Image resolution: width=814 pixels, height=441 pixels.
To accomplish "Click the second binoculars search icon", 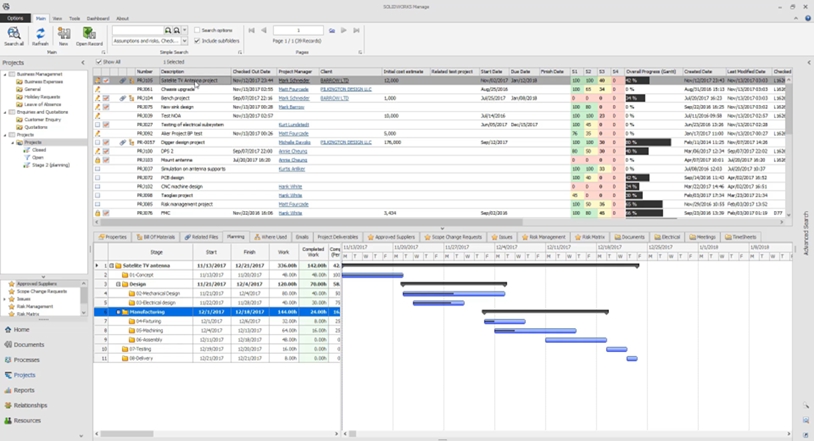I will [177, 31].
